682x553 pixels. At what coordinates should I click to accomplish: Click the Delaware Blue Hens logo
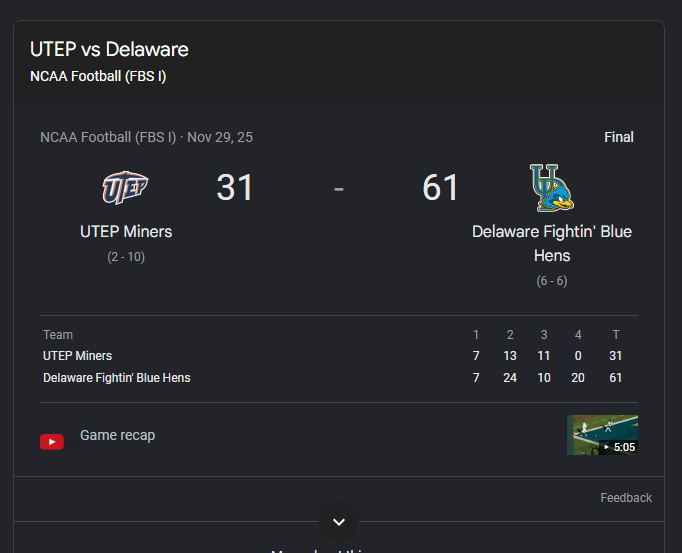tap(552, 188)
